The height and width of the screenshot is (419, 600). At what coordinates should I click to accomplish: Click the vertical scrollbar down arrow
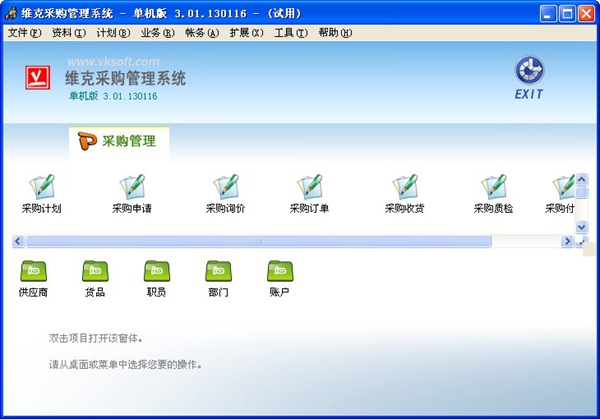click(582, 227)
